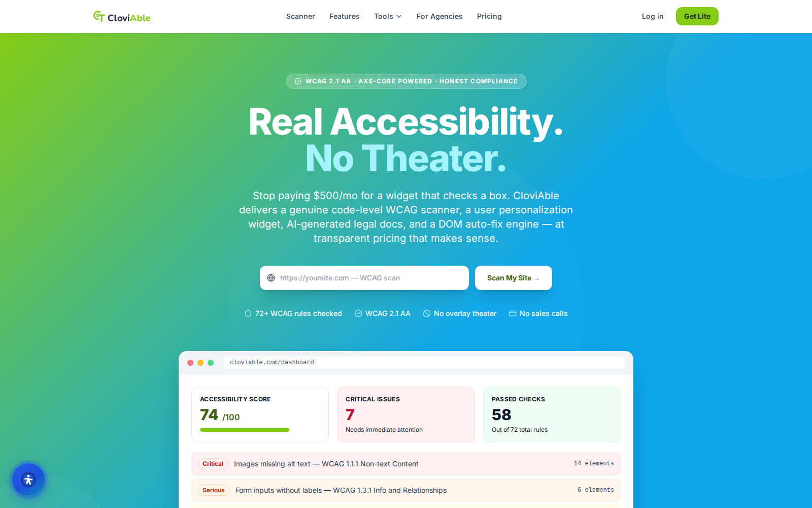Click the '6 elements' count
Image resolution: width=812 pixels, height=508 pixels.
[596, 490]
